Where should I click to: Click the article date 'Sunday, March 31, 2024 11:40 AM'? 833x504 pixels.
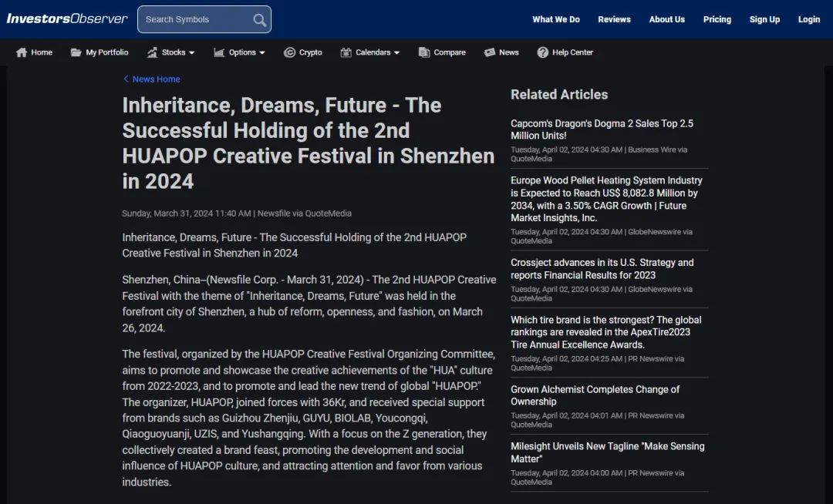(x=187, y=213)
